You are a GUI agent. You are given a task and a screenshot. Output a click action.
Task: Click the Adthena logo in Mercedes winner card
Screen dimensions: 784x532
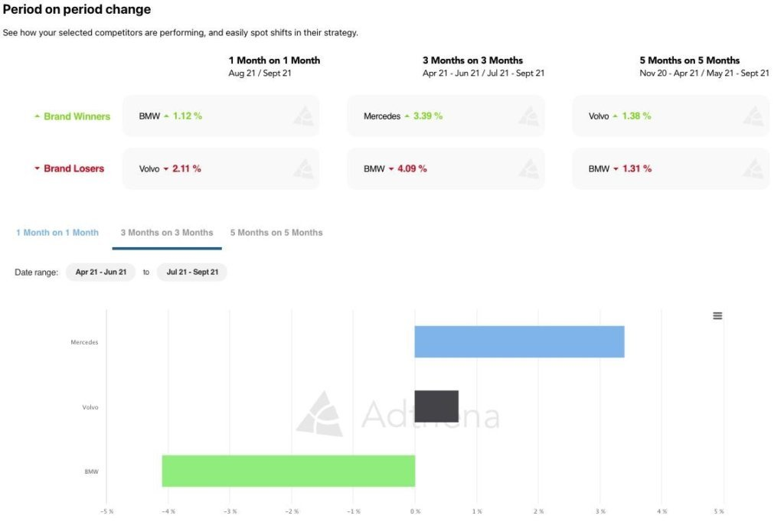528,115
